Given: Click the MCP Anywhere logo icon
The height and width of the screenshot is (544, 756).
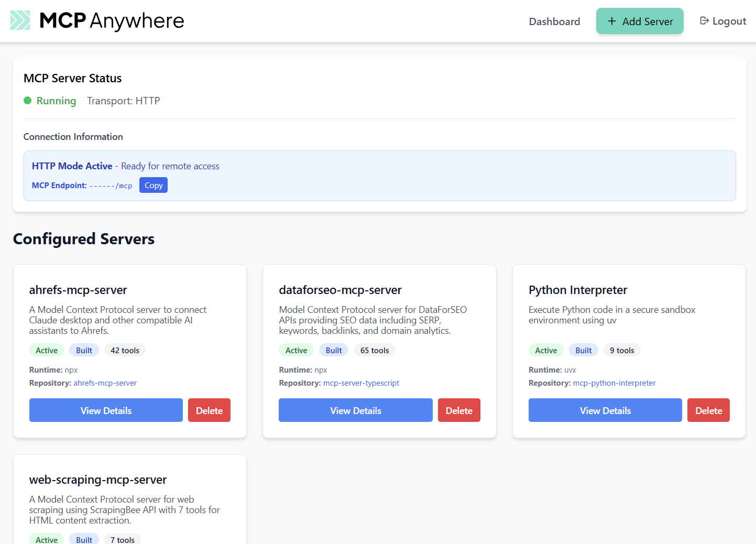Looking at the screenshot, I should point(20,20).
